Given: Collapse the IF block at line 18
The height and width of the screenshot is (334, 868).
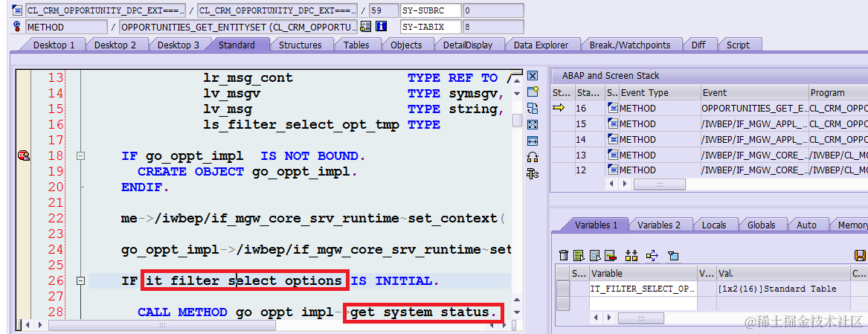Looking at the screenshot, I should 81,156.
